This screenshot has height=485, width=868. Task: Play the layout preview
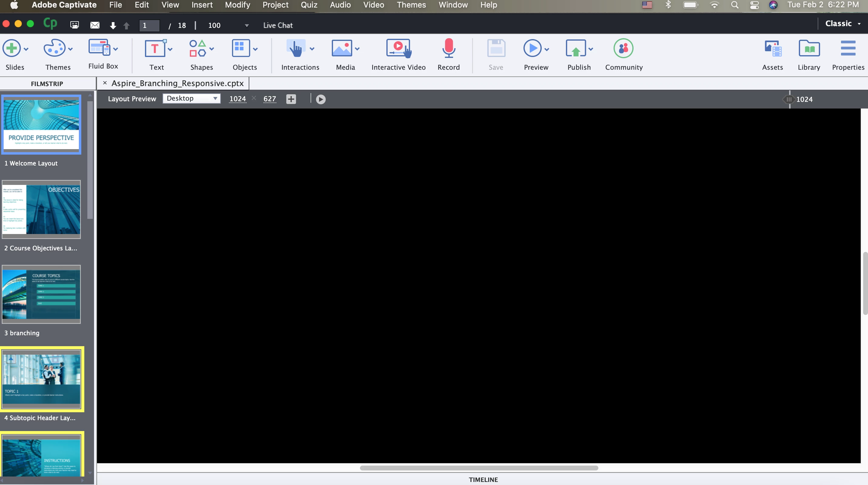[321, 99]
